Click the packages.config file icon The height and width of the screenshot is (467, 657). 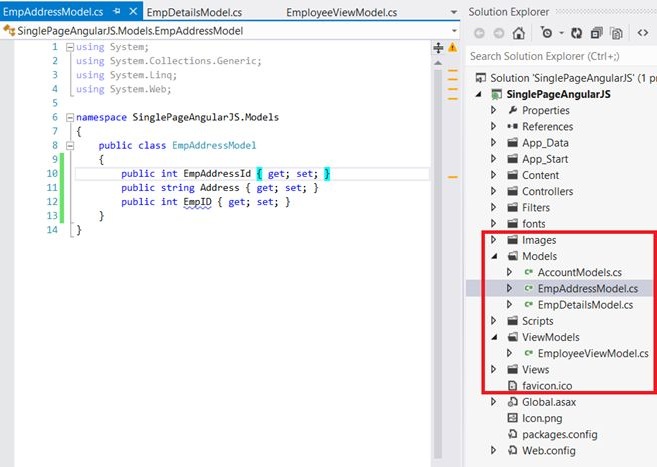512,434
